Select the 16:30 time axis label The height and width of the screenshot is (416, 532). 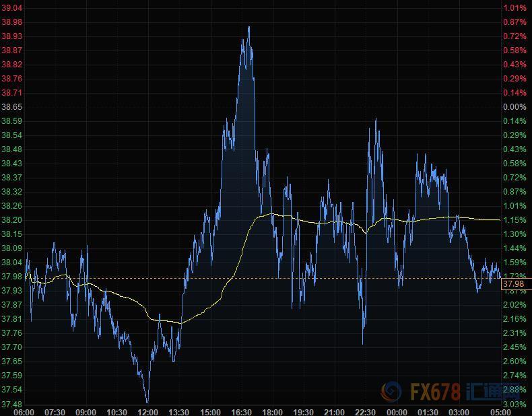point(240,412)
